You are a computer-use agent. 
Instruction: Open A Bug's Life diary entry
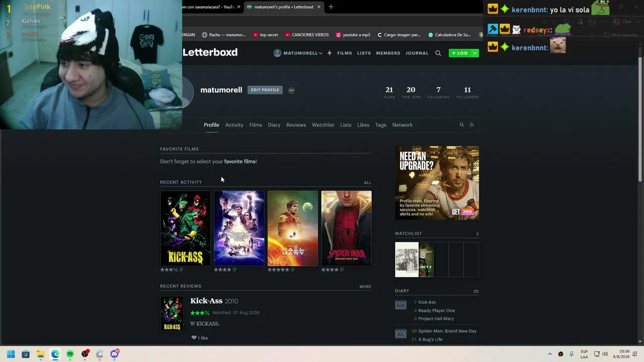tap(430, 339)
